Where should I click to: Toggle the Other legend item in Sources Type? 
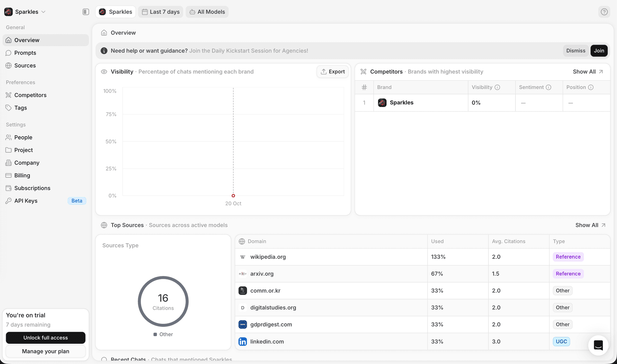tap(163, 334)
